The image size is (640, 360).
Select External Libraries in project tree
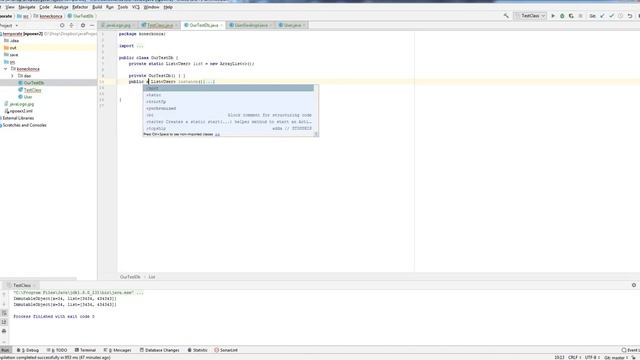click(17, 118)
